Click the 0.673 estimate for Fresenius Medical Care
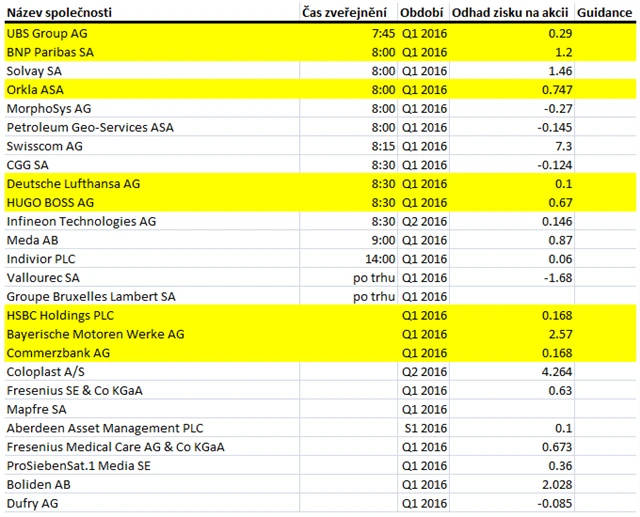Image resolution: width=640 pixels, height=517 pixels. [x=557, y=446]
